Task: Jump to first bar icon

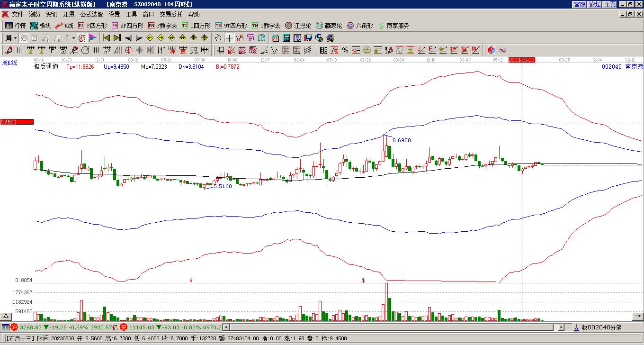Action: point(107,38)
